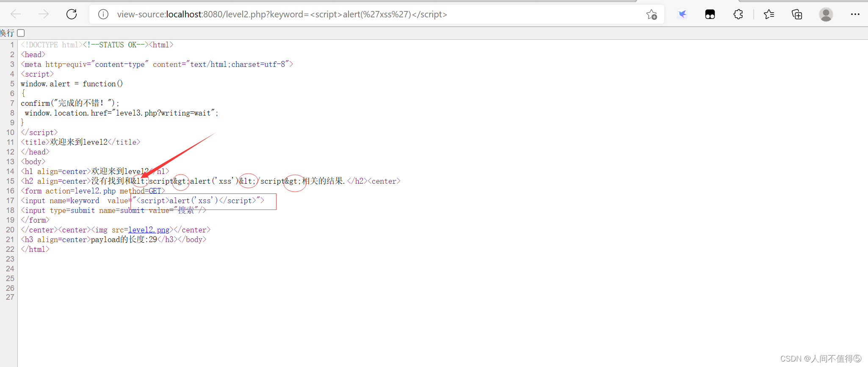Toggle the line wrap (换行) checkbox
The height and width of the screenshot is (367, 868).
click(x=21, y=33)
